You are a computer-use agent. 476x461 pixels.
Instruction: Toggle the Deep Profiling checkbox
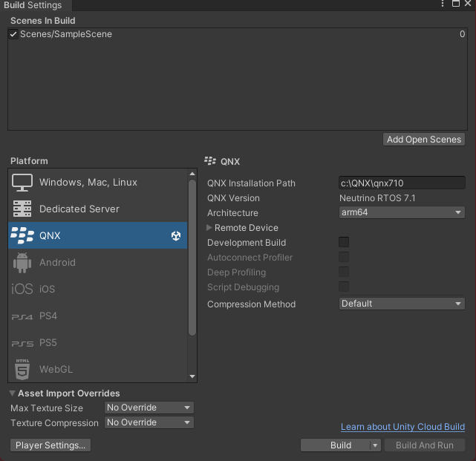tap(344, 272)
